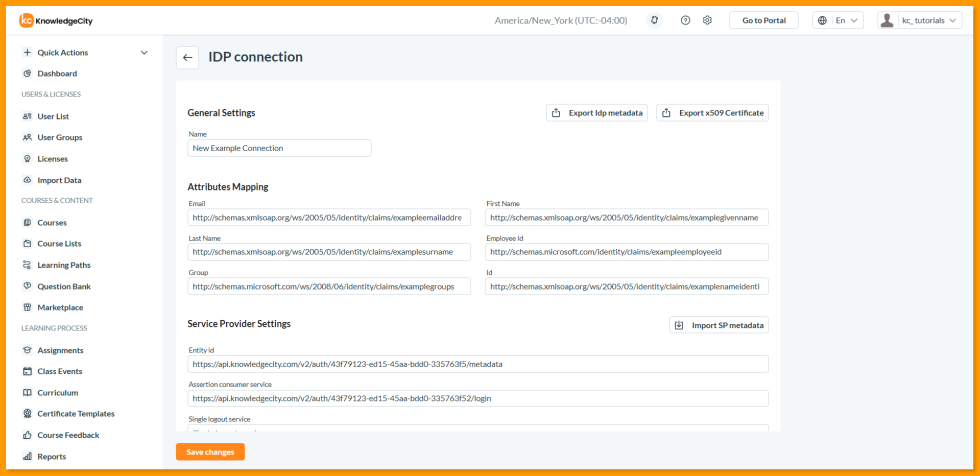Viewport: 980px width, 476px height.
Task: Click the KnowledgeCity logo
Action: click(56, 20)
